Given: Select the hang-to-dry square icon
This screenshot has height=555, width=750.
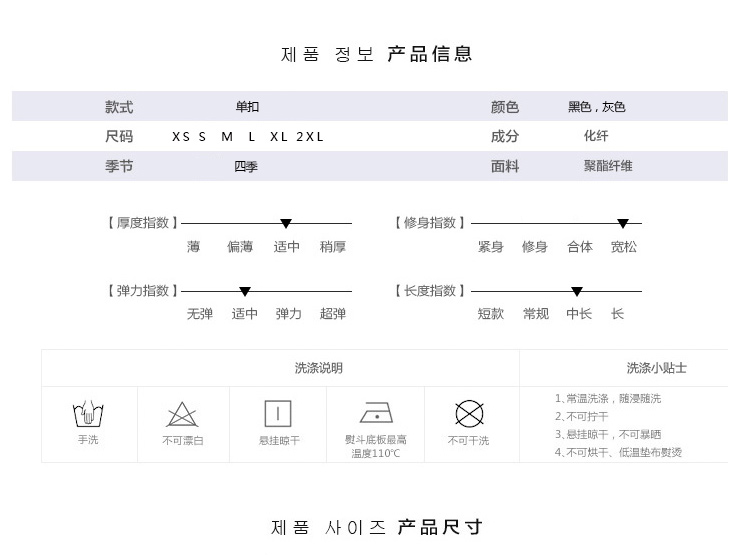Looking at the screenshot, I should [278, 413].
